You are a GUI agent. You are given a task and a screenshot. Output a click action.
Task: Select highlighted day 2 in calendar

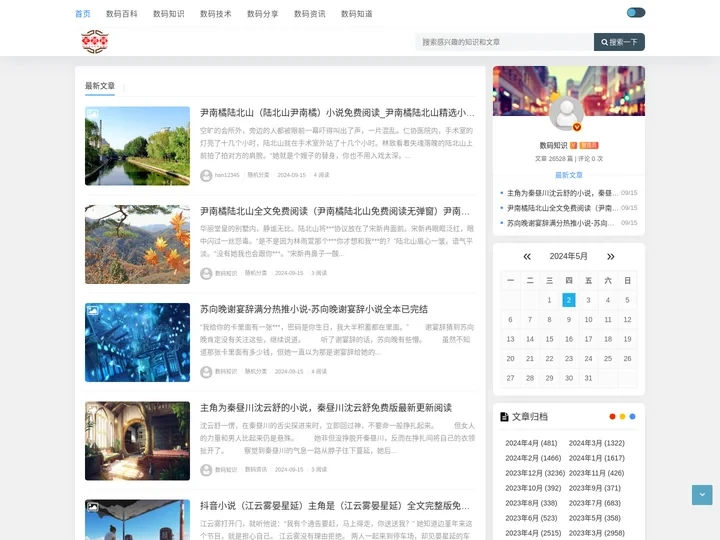click(x=569, y=300)
